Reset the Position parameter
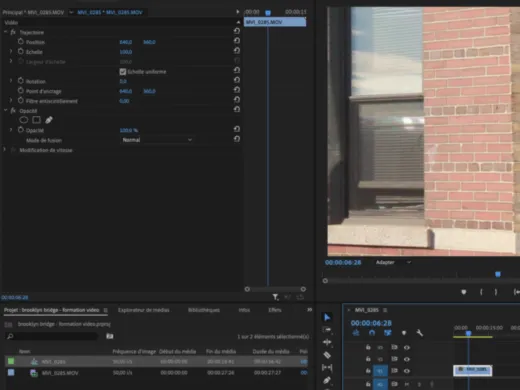 pyautogui.click(x=237, y=41)
